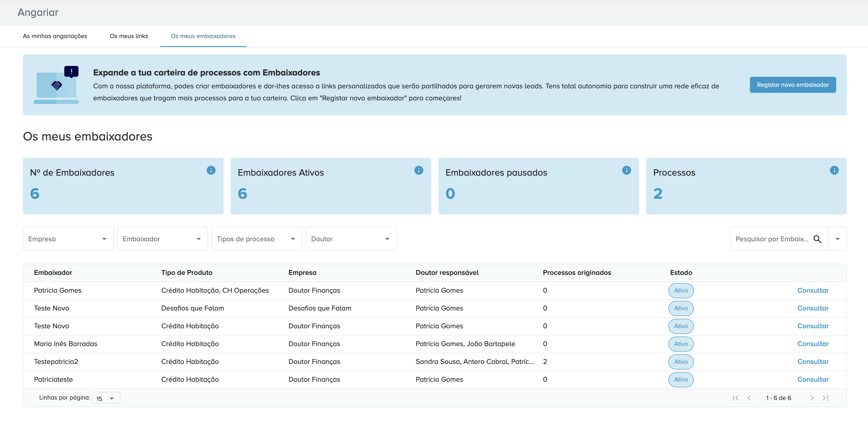Screen dimensions: 868x422
Task: Change Linhas por página value
Action: click(106, 398)
